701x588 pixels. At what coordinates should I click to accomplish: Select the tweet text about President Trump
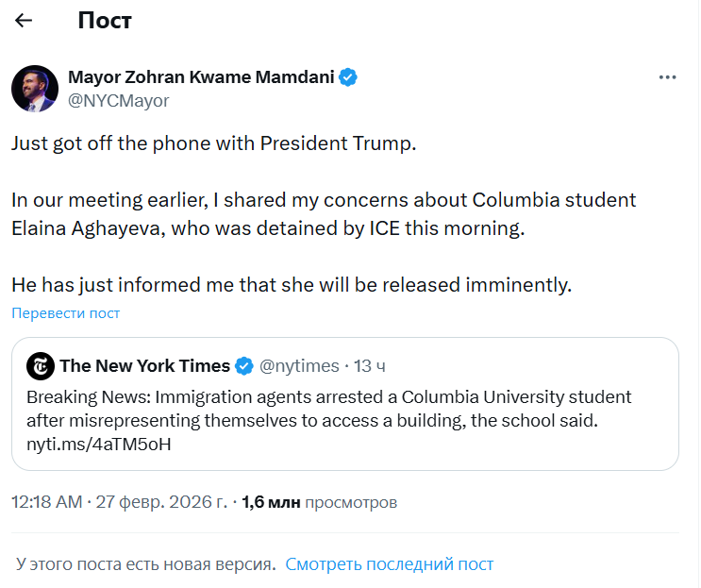pos(213,144)
